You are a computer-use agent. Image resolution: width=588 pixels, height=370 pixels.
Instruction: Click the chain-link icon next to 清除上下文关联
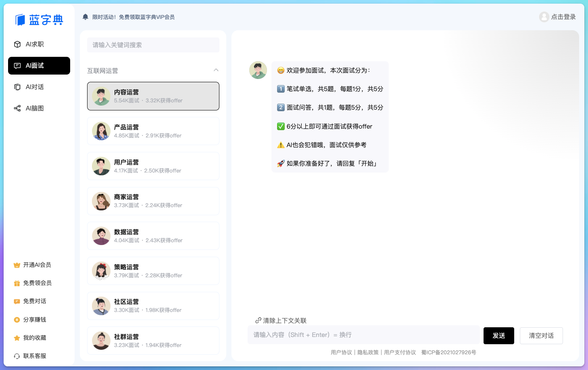(258, 320)
